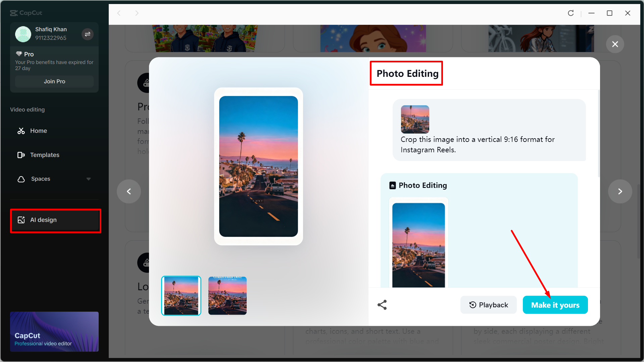Image resolution: width=644 pixels, height=362 pixels.
Task: Close the Photo Editing dialog
Action: click(x=615, y=44)
